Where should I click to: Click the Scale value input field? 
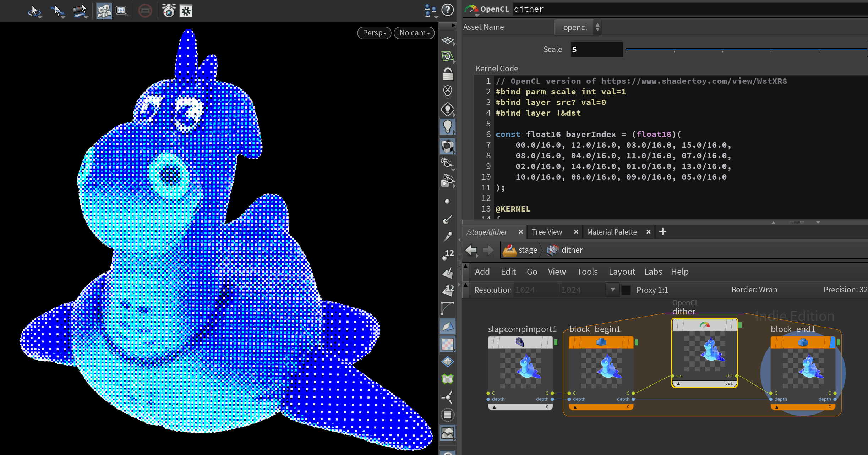pos(596,50)
